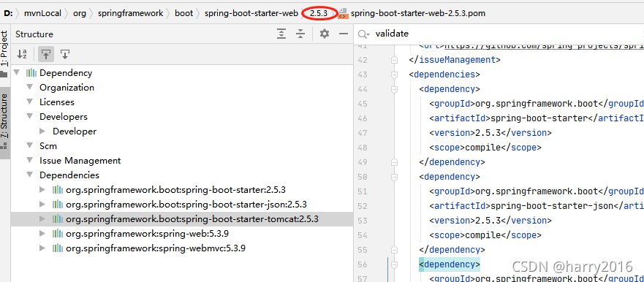Expand the spring-web:5.3.9 arrow

pos(42,234)
